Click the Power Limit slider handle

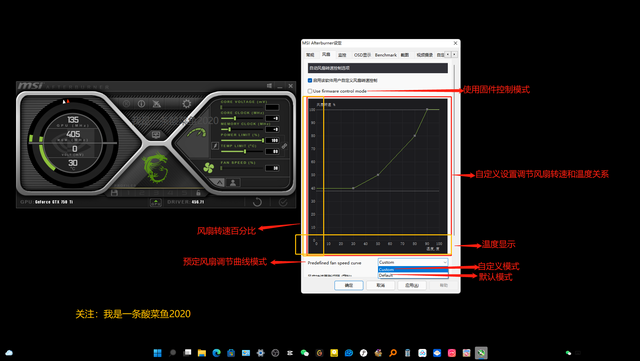(x=262, y=140)
